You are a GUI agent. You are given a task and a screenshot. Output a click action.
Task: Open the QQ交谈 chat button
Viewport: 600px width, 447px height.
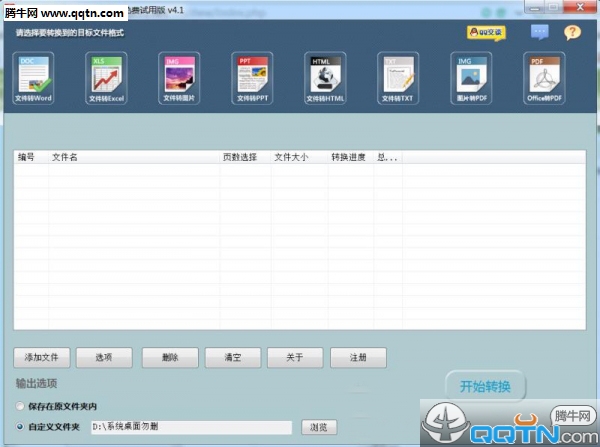click(486, 32)
